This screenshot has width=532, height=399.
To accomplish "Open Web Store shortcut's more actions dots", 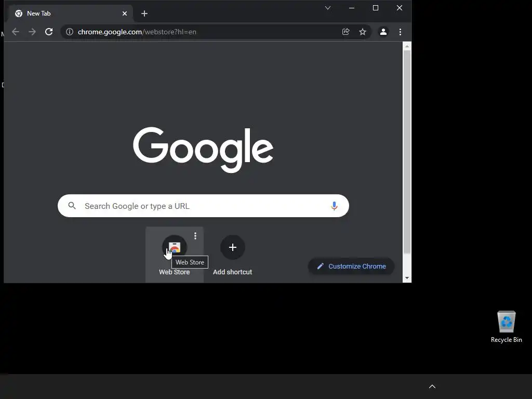I will 195,236.
